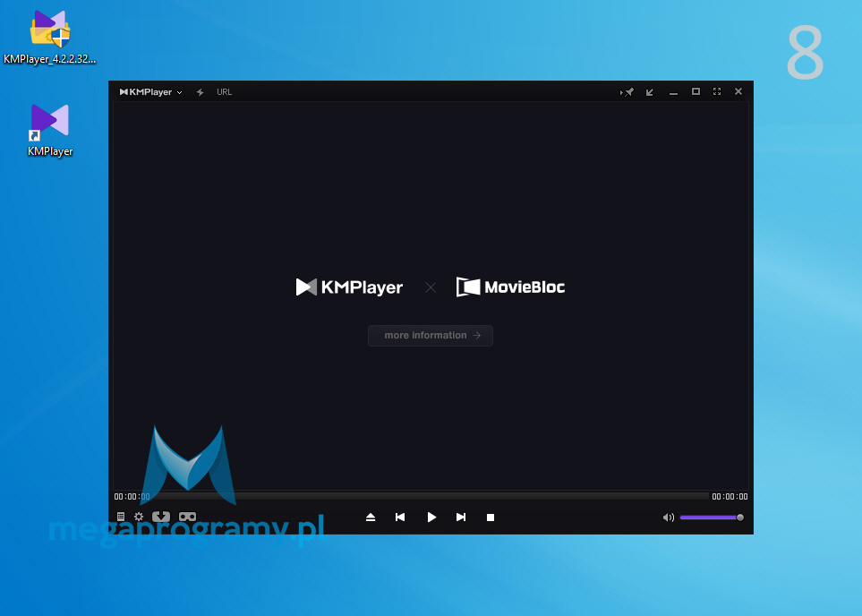Skip to the next track
The width and height of the screenshot is (862, 616).
tap(461, 517)
